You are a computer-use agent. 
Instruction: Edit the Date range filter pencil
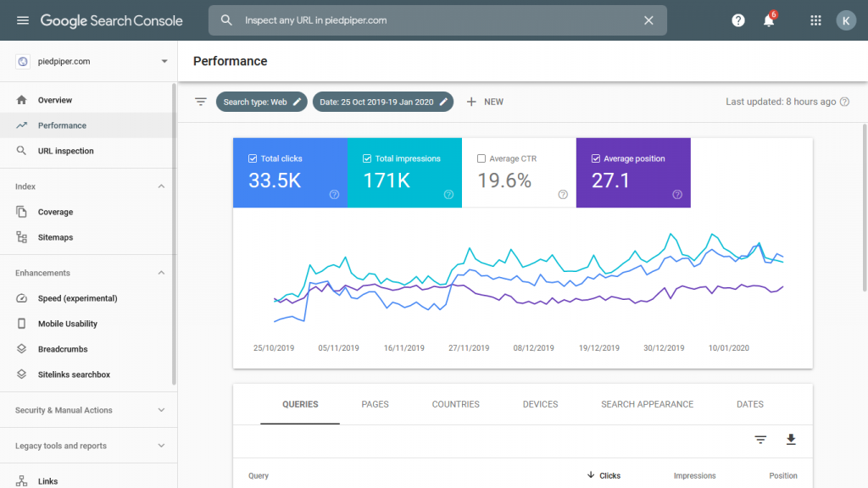[443, 102]
